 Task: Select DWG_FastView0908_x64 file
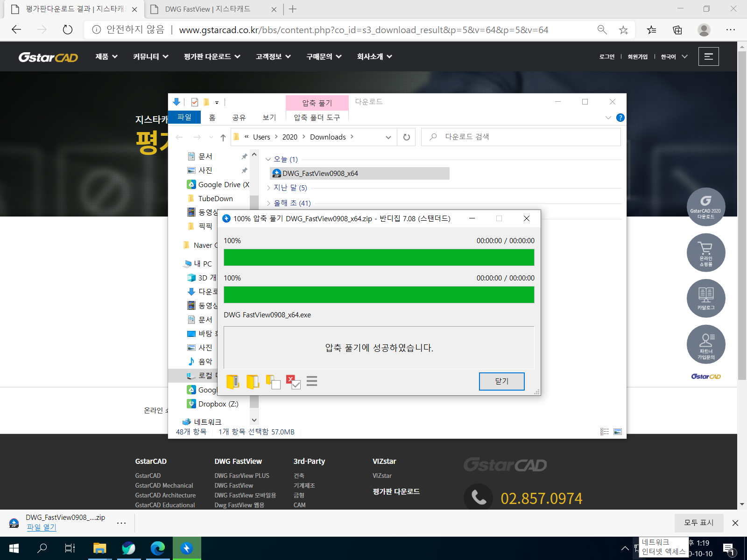pyautogui.click(x=359, y=173)
